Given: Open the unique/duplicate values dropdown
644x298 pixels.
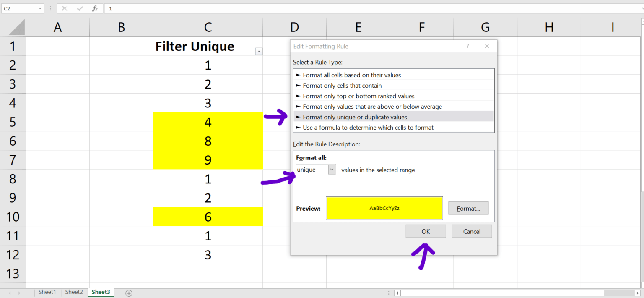Looking at the screenshot, I should (x=332, y=169).
